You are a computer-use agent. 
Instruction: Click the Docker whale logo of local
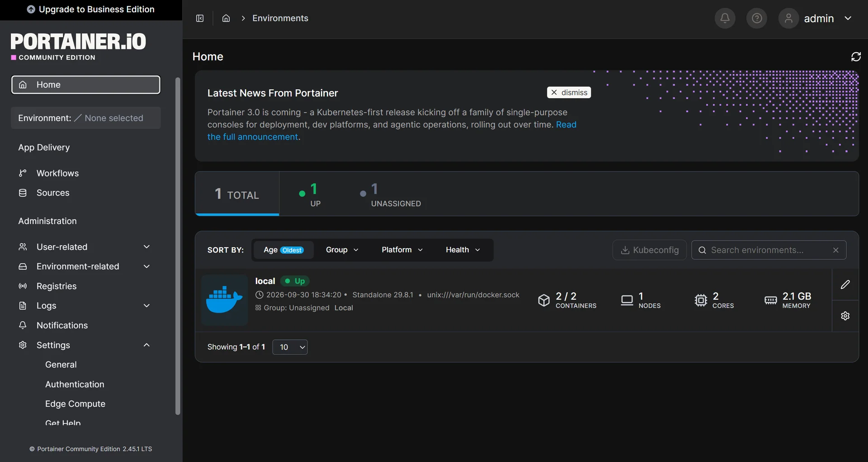(x=225, y=300)
